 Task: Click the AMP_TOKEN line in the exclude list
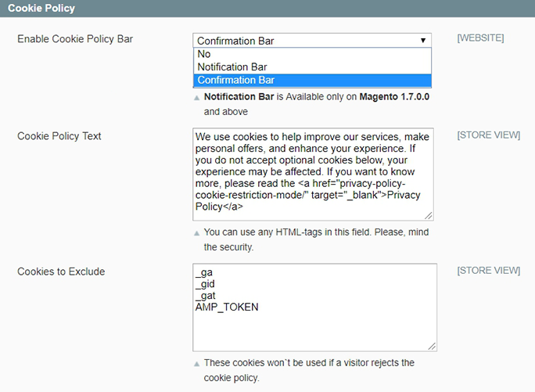click(227, 307)
